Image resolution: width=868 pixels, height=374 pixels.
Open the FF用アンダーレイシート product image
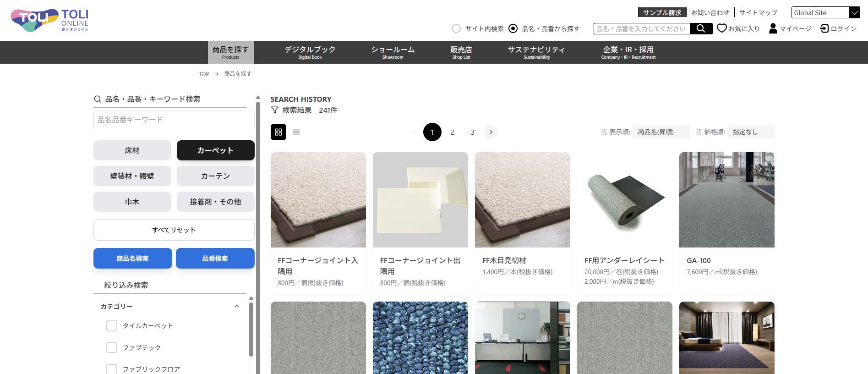pos(625,200)
